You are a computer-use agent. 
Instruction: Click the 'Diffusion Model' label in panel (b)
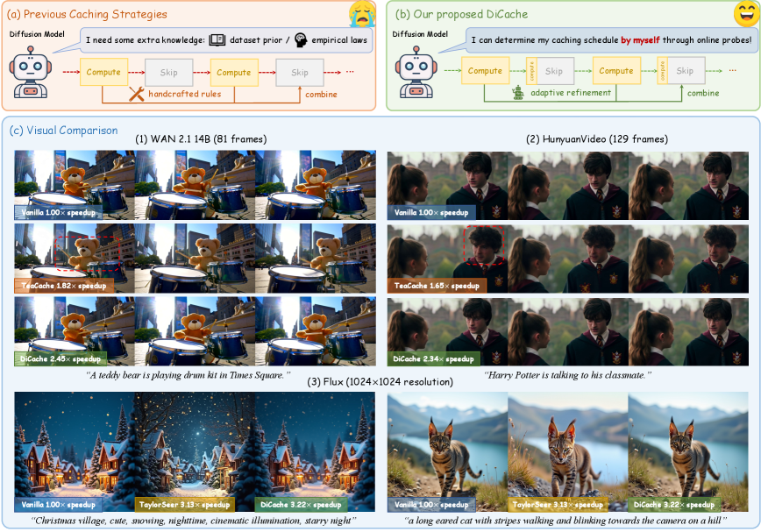[420, 34]
